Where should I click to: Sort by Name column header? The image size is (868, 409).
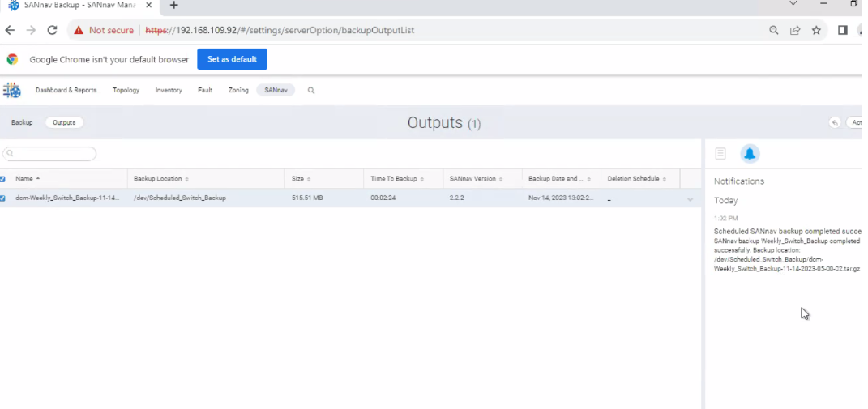point(28,179)
